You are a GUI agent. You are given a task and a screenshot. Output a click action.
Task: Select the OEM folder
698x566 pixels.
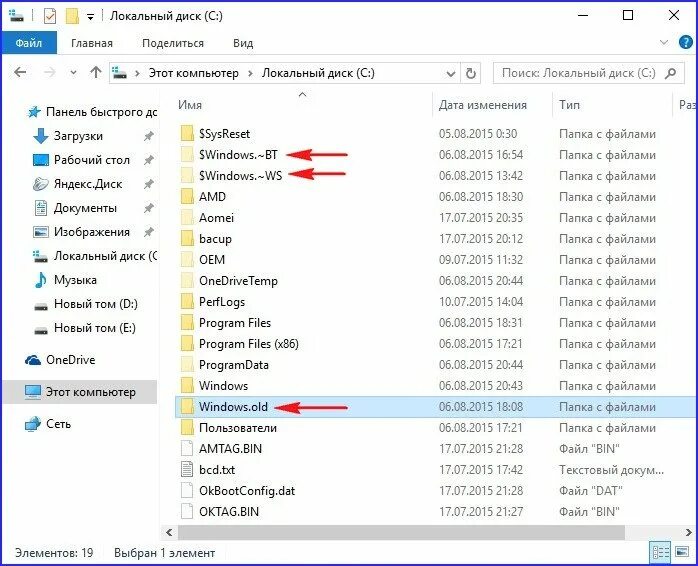pos(212,260)
